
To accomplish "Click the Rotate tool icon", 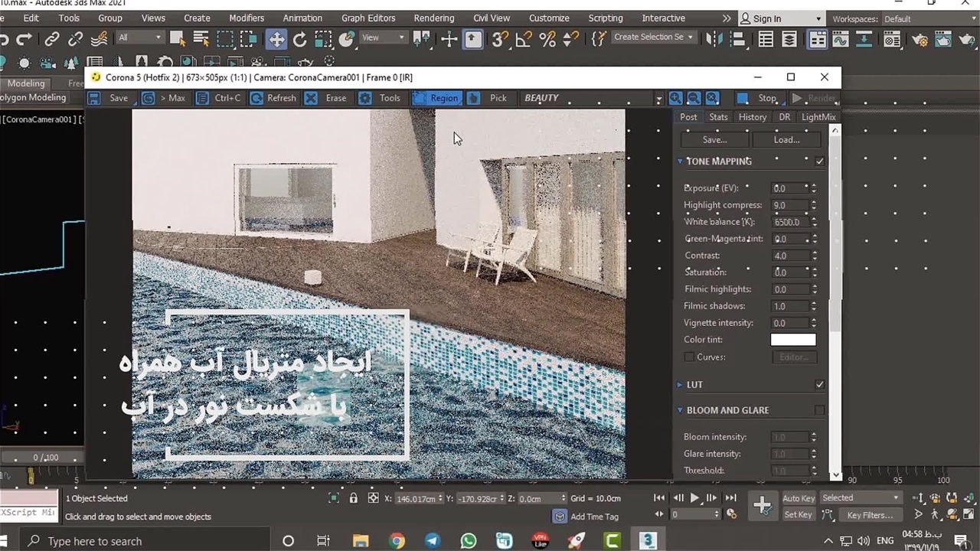I will click(299, 39).
